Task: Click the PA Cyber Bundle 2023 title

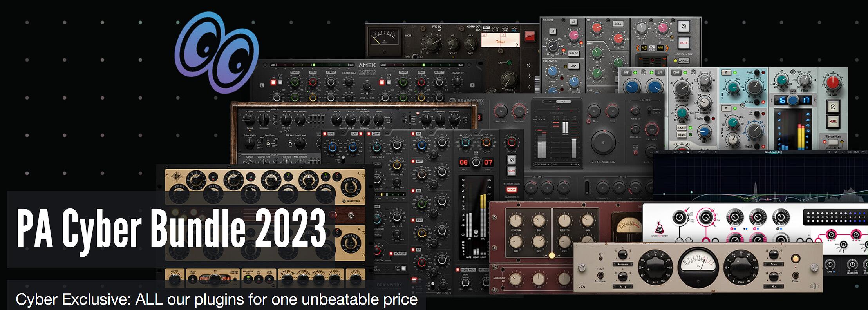Action: coord(171,229)
